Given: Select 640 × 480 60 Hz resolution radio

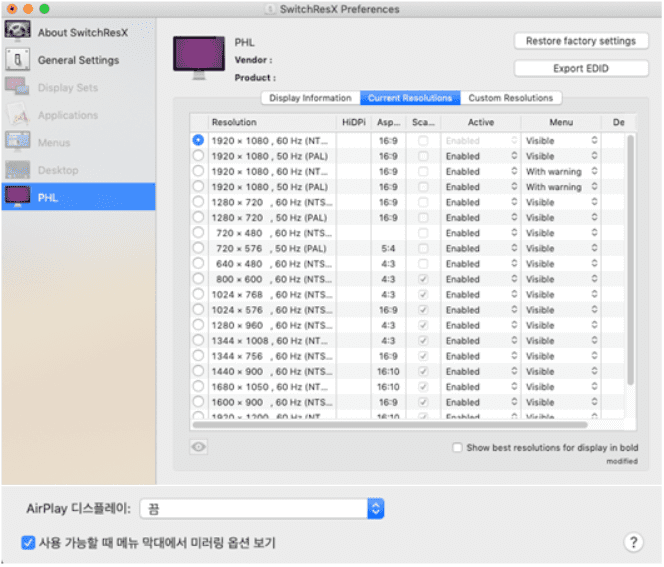Looking at the screenshot, I should point(198,263).
